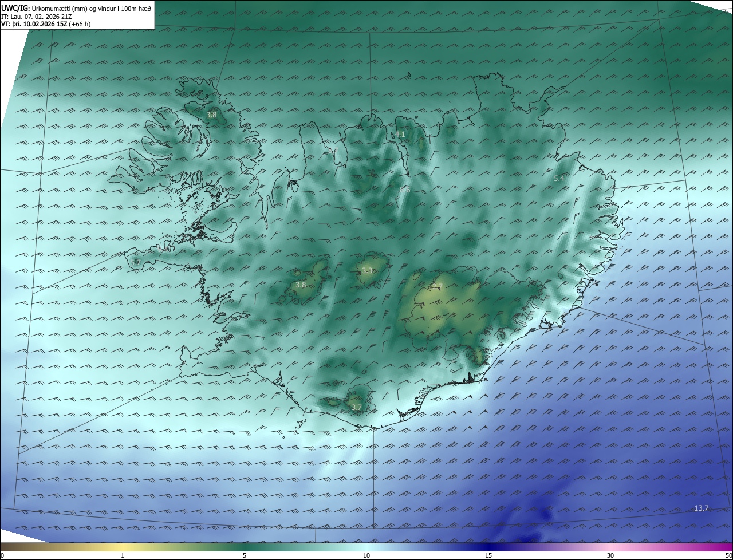The height and width of the screenshot is (560, 733).
Task: Click the 3.8 value label in the Westfjords
Action: pyautogui.click(x=211, y=115)
